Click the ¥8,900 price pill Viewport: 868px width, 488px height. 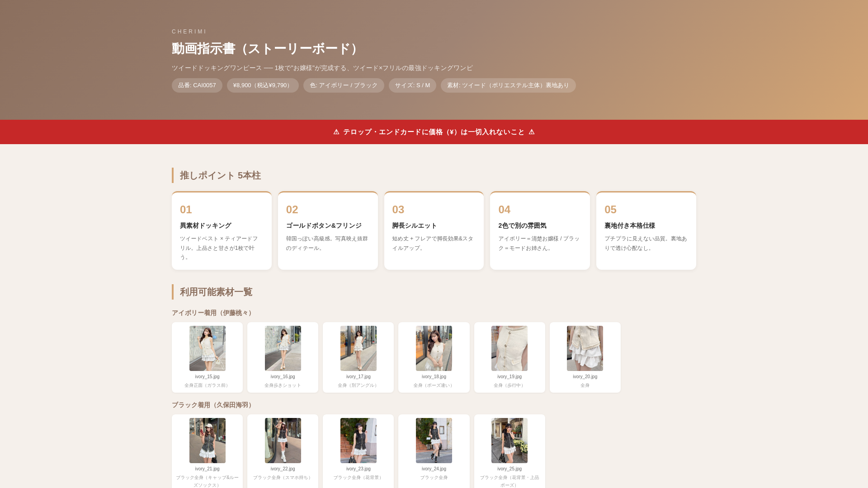pos(263,85)
